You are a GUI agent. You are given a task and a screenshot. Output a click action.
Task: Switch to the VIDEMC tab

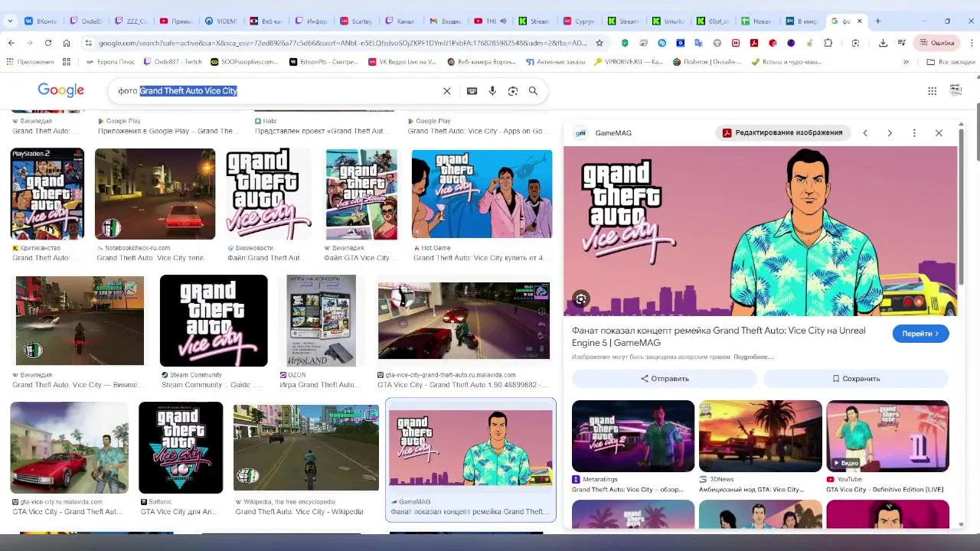[x=220, y=21]
